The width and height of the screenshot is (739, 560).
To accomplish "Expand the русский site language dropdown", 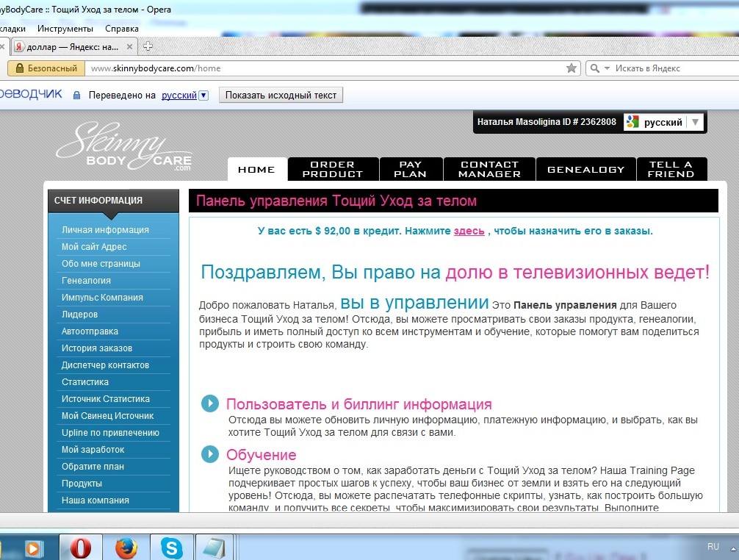I will 695,123.
